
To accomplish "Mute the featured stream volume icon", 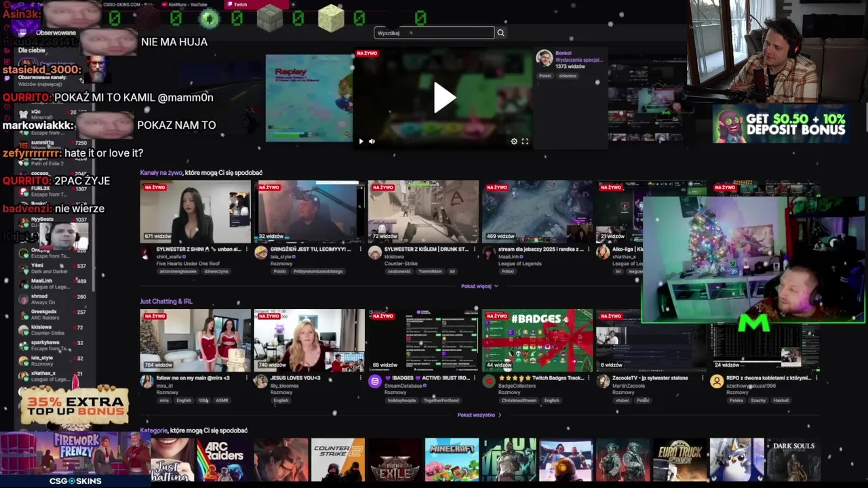I will click(x=372, y=142).
